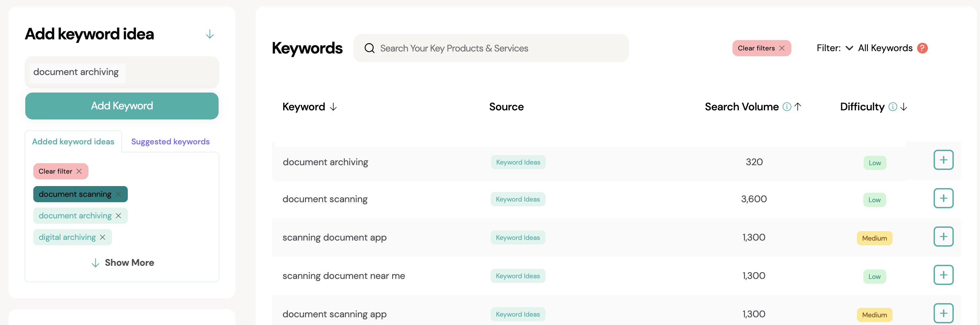Click the Low badge for document scanning
Screen dimensions: 980x325
point(875,200)
